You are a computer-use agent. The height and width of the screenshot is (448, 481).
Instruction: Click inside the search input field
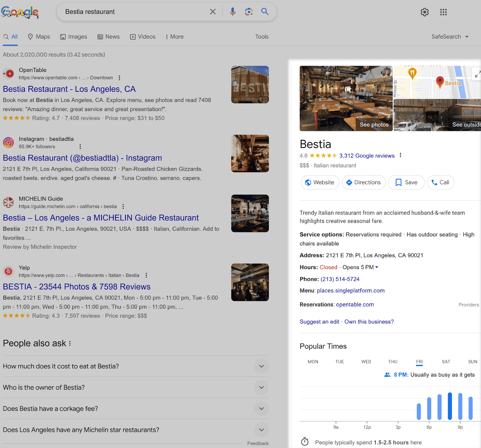pyautogui.click(x=132, y=11)
